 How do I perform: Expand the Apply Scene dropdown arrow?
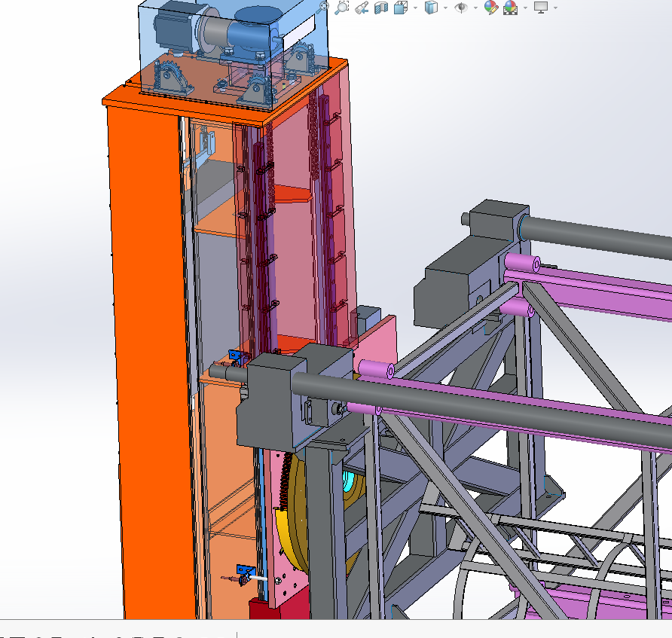click(x=525, y=8)
